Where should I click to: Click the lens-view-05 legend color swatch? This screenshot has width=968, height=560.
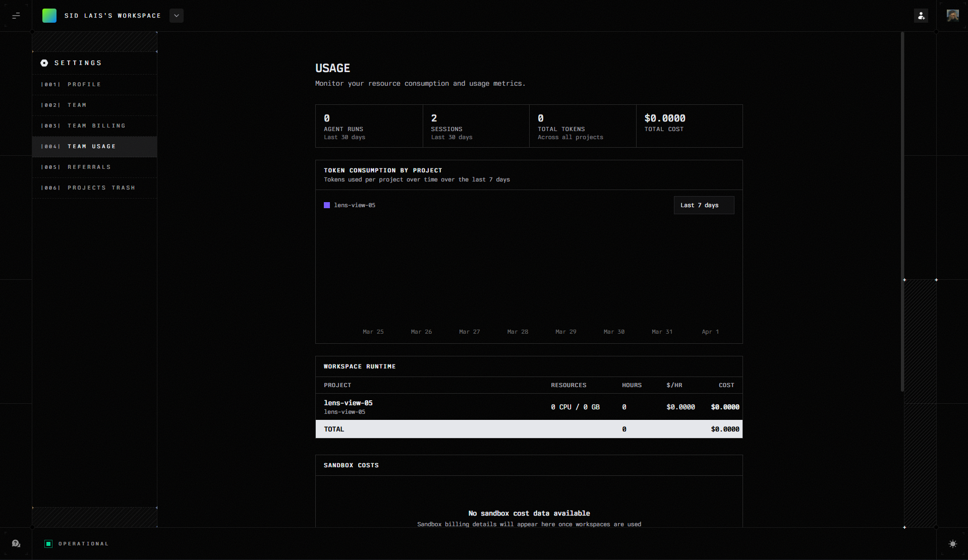(327, 205)
